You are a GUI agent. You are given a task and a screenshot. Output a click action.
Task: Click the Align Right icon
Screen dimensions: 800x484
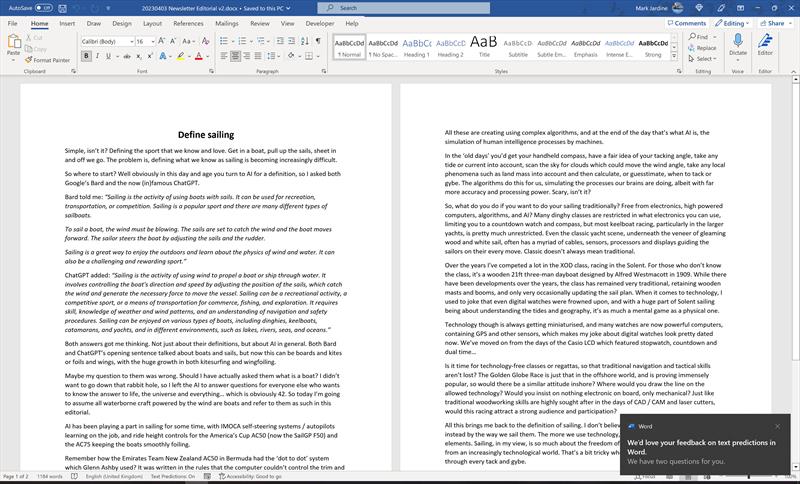(x=246, y=56)
